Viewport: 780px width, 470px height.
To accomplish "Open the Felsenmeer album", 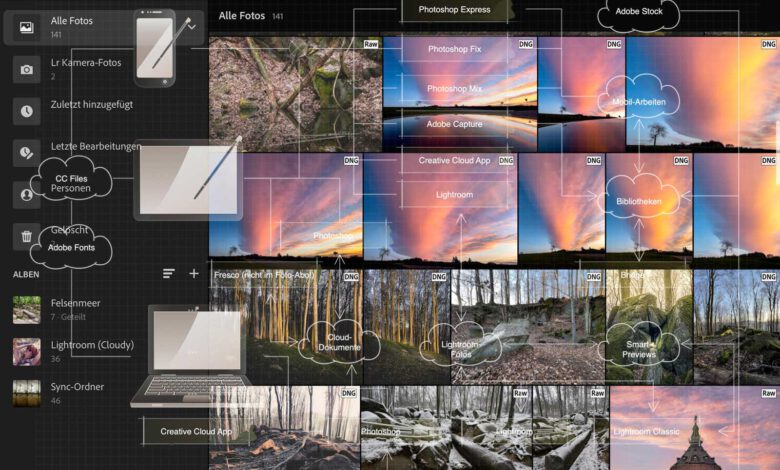I will (x=75, y=303).
